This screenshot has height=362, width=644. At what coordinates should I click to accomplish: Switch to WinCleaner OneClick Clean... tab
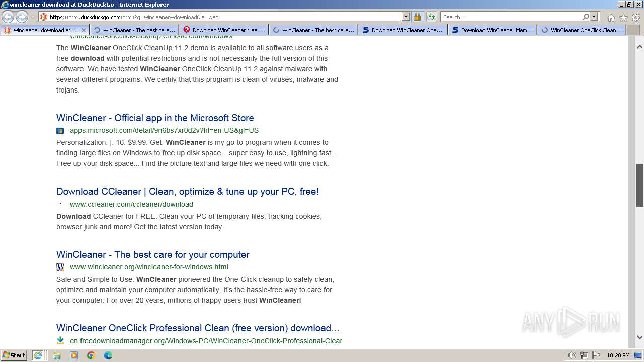583,30
